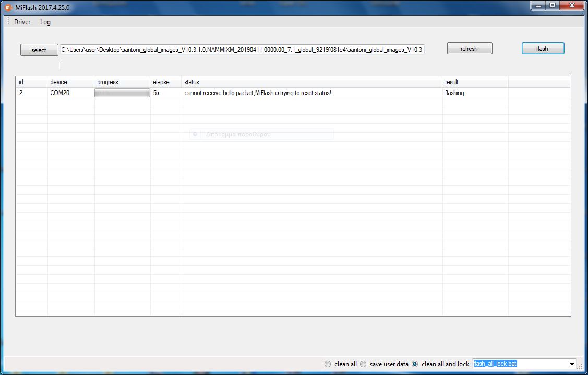Click the toolbar grip handle beside Driver
The image size is (588, 375).
pyautogui.click(x=8, y=21)
